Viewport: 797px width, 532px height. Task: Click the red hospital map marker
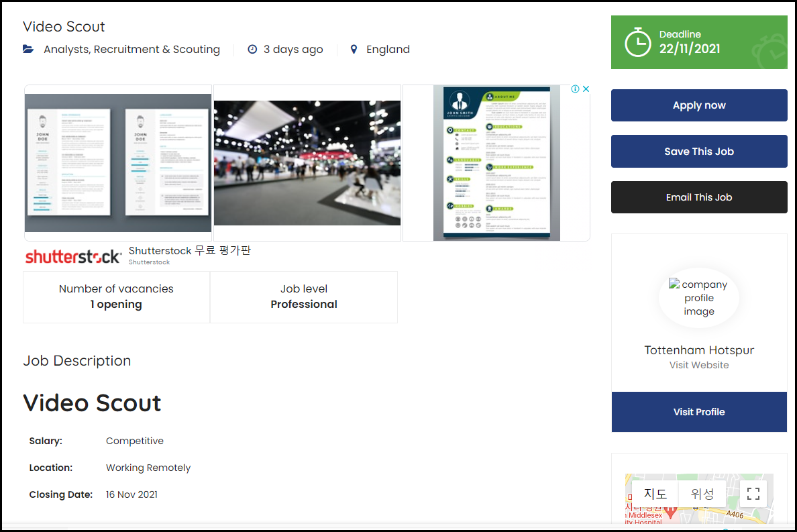[670, 513]
